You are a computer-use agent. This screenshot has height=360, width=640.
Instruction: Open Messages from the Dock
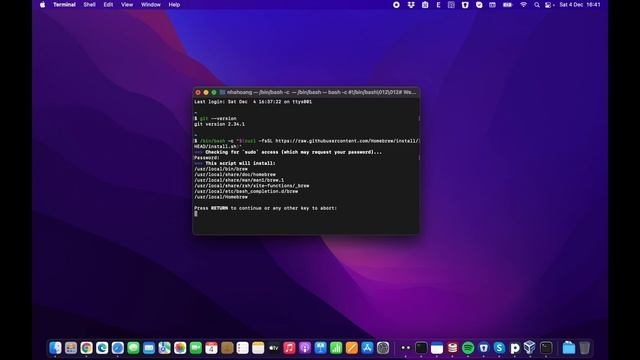(133, 348)
